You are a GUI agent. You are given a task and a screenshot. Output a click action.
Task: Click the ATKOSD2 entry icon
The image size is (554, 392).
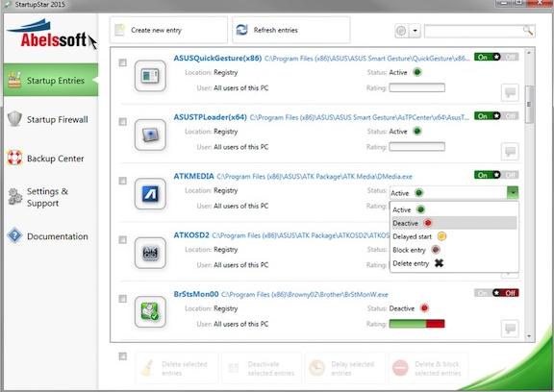150,253
